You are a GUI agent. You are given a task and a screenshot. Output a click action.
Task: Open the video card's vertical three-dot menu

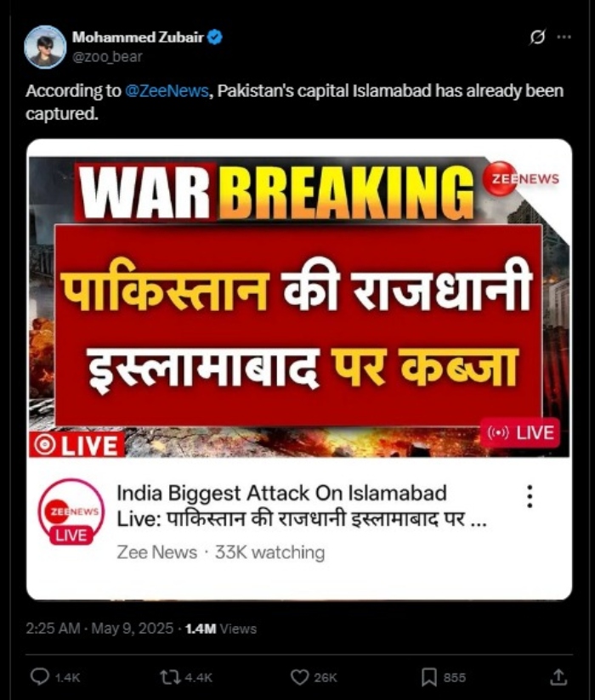click(530, 496)
